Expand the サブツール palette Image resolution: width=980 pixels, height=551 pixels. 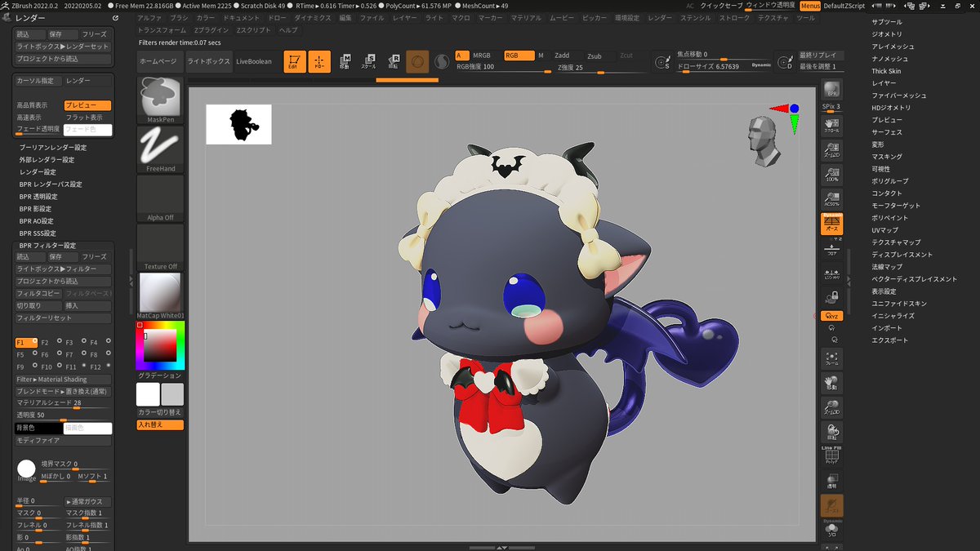point(886,22)
